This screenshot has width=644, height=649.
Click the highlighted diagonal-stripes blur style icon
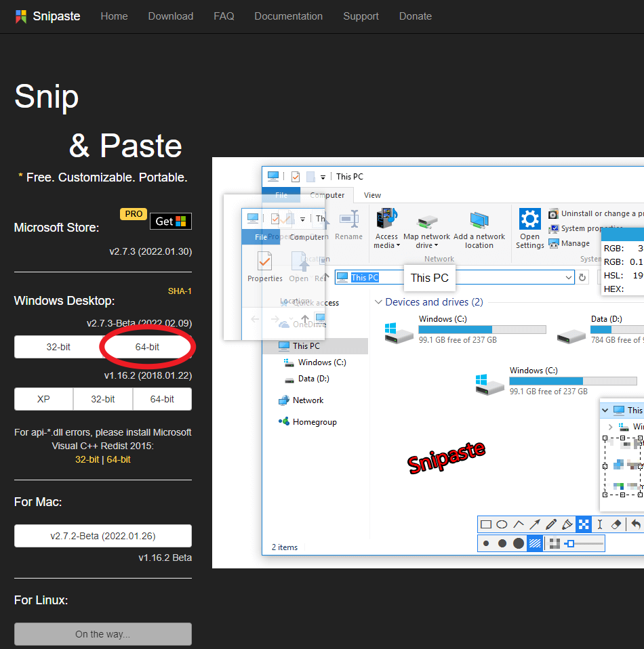pyautogui.click(x=535, y=543)
